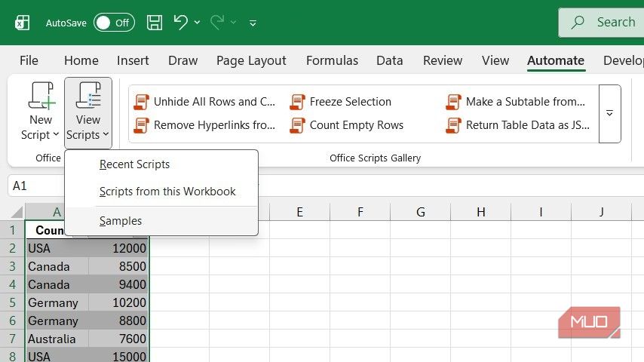
Task: Switch to the Formulas tab
Action: coord(332,60)
